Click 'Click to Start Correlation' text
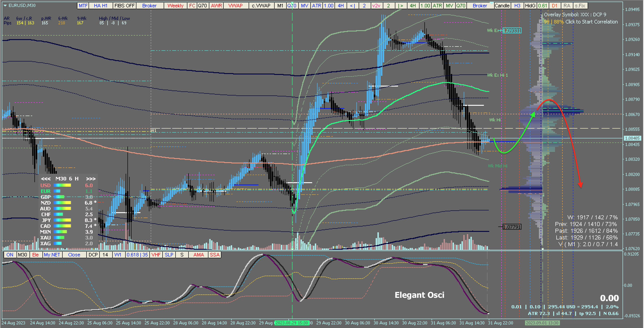 [x=591, y=22]
